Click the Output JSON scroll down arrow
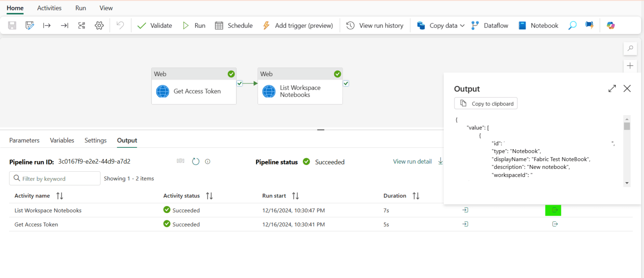This screenshot has height=278, width=644. 627,183
